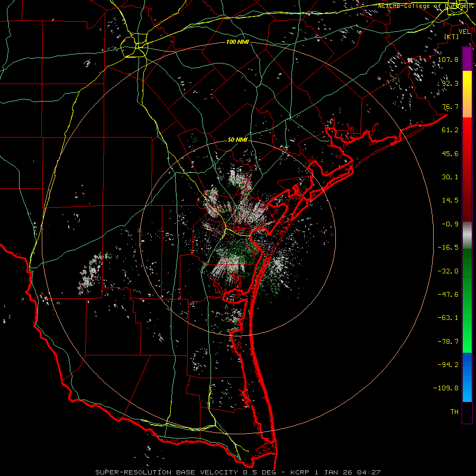Select the -63.1 velocity scale value

pyautogui.click(x=448, y=318)
